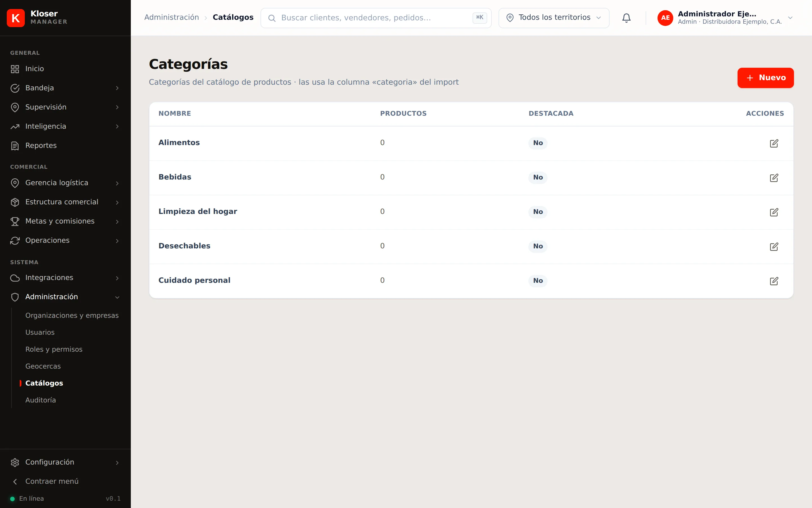Expand the Configuración chevron
Viewport: 812px width, 508px height.
(117, 463)
